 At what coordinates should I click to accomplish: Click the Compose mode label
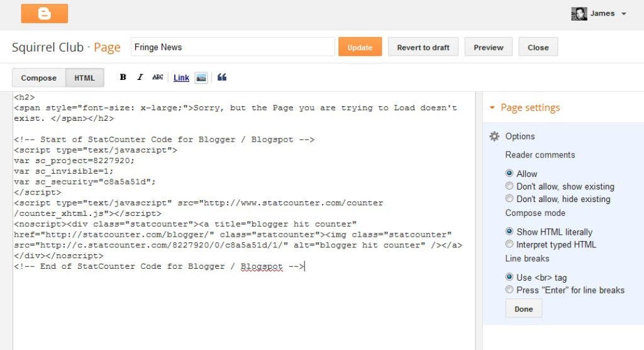pyautogui.click(x=535, y=213)
